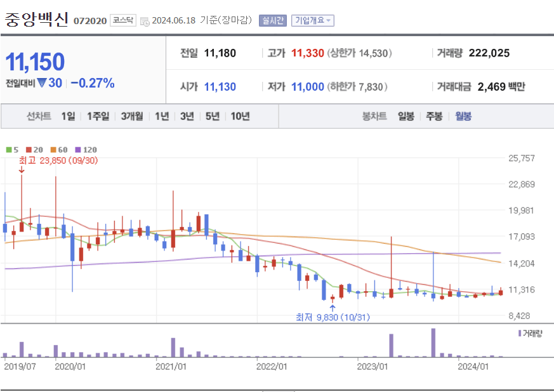Viewport: 554px width, 392px height.
Task: Click the 2019/07 x-axis date label
Action: [x=20, y=367]
